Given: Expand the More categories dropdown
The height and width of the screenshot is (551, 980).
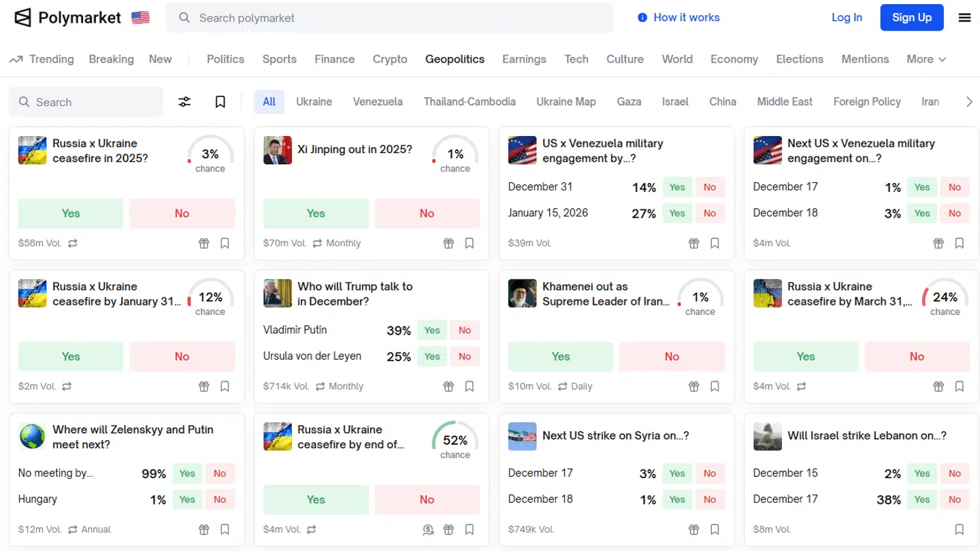Looking at the screenshot, I should coord(926,59).
